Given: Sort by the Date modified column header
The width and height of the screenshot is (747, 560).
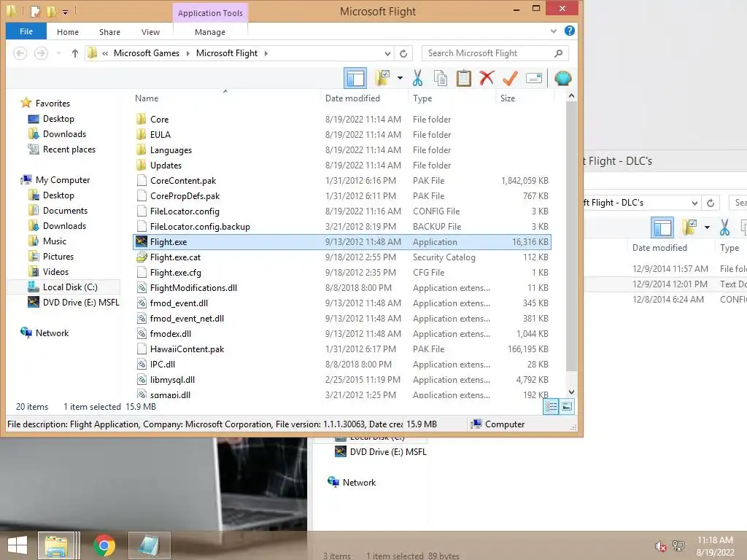Looking at the screenshot, I should (352, 98).
